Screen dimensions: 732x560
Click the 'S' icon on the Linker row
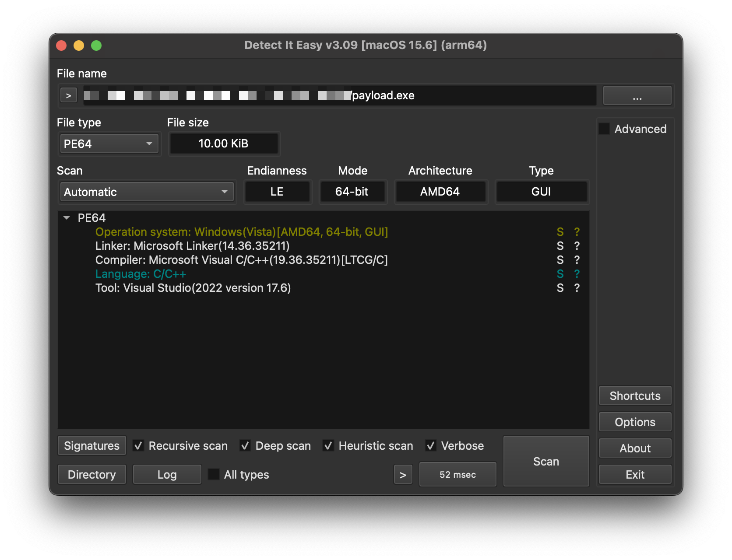pyautogui.click(x=560, y=246)
